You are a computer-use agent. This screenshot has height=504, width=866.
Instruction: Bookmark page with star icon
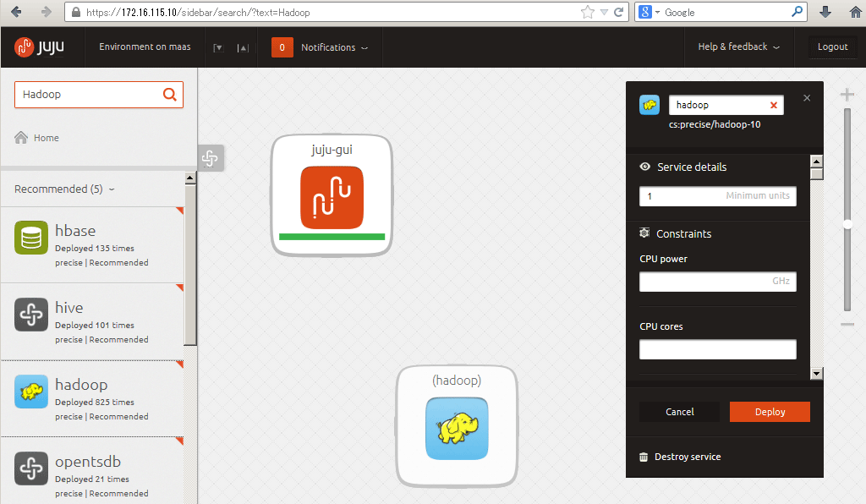588,12
